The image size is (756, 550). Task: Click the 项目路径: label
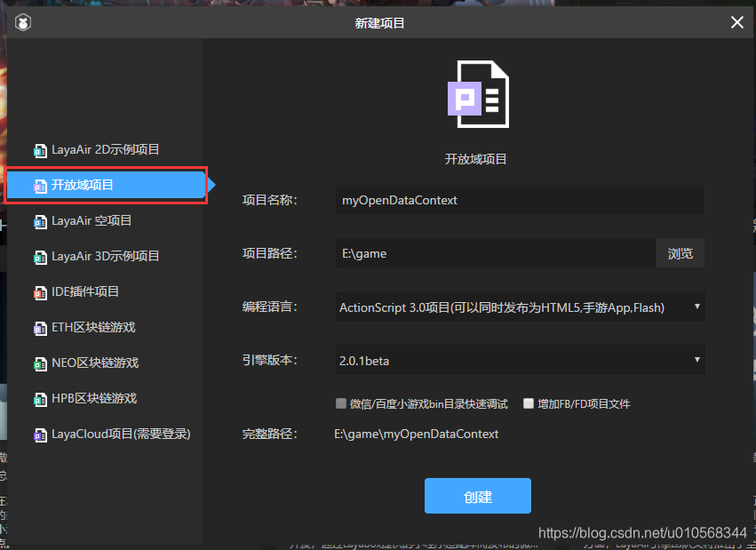pyautogui.click(x=269, y=253)
